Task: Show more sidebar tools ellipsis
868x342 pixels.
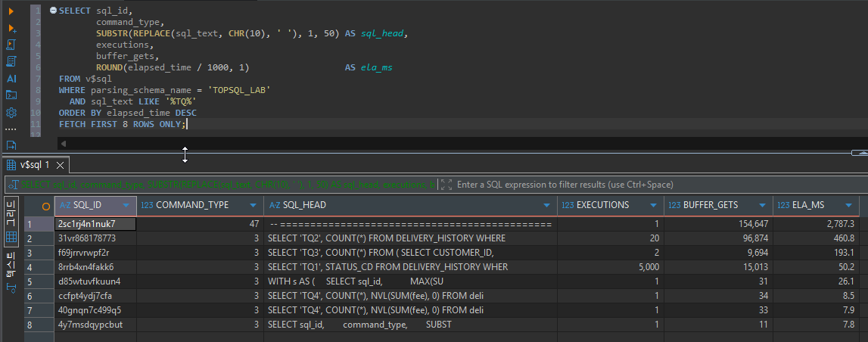Action: click(11, 129)
